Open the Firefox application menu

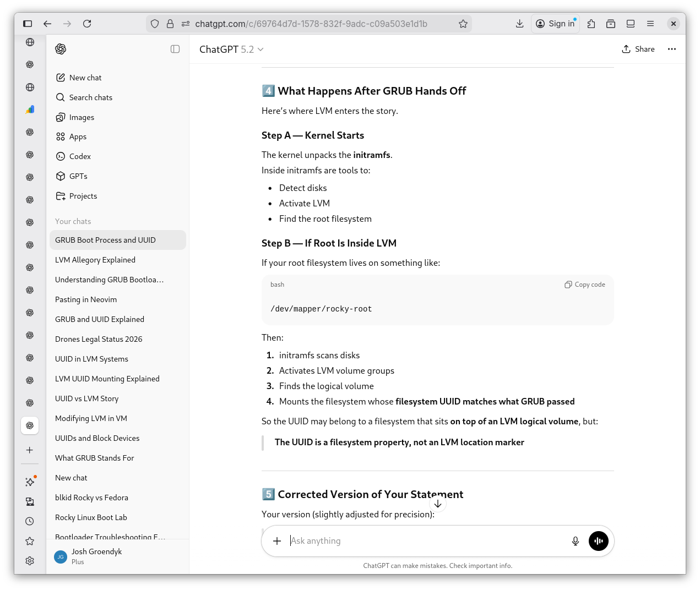[x=650, y=24]
